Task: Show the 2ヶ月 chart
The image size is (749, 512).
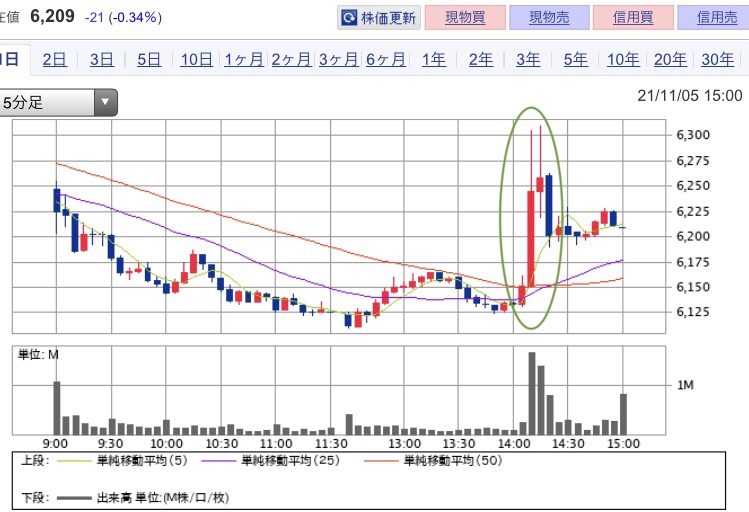Action: coord(291,60)
